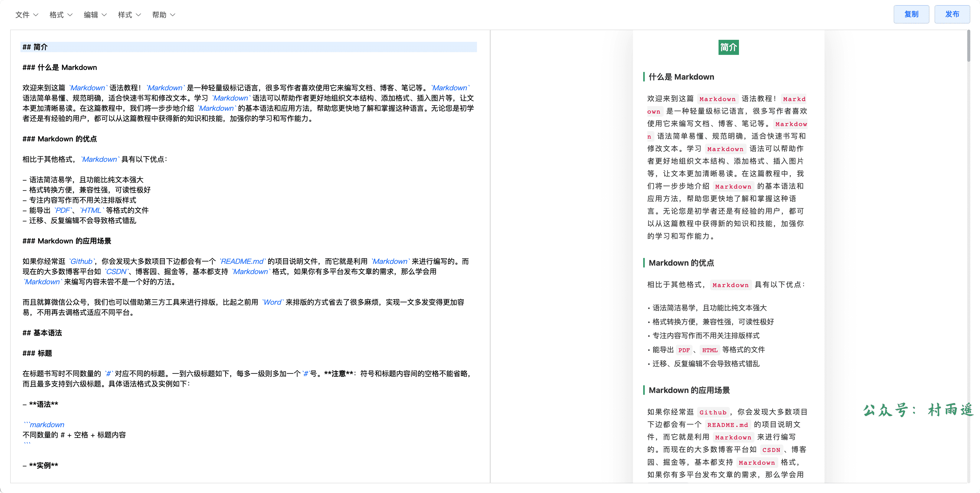Click the '### Markdown 的优点' line in editor

point(60,139)
